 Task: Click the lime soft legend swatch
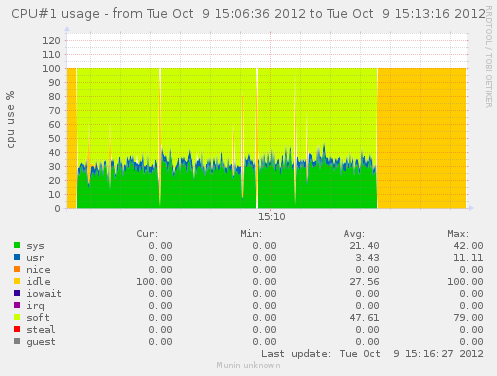click(x=17, y=317)
